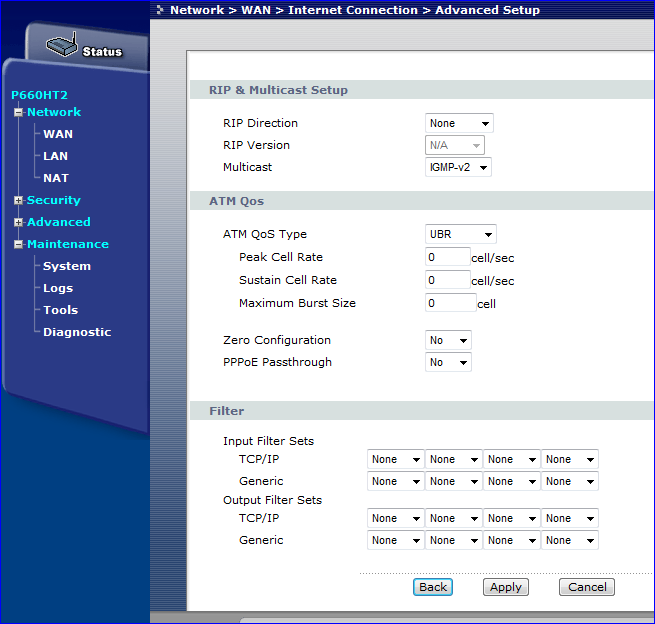Open the Diagnostic menu item
Screen dimensions: 655x624
coord(77,332)
